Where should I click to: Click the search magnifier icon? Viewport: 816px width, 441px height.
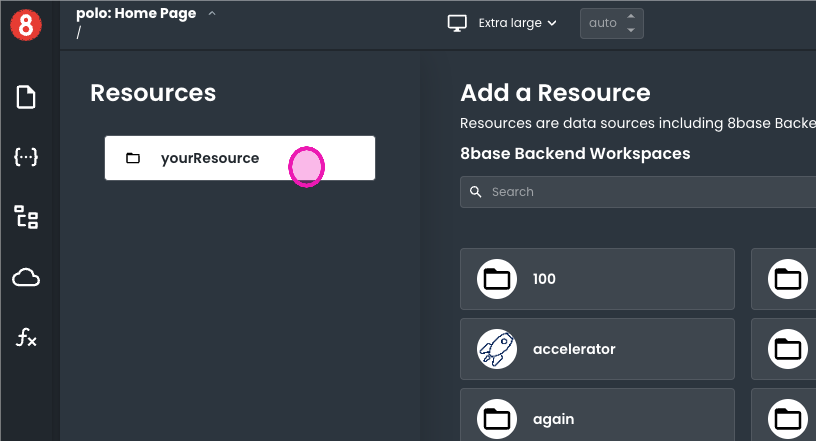pyautogui.click(x=475, y=192)
